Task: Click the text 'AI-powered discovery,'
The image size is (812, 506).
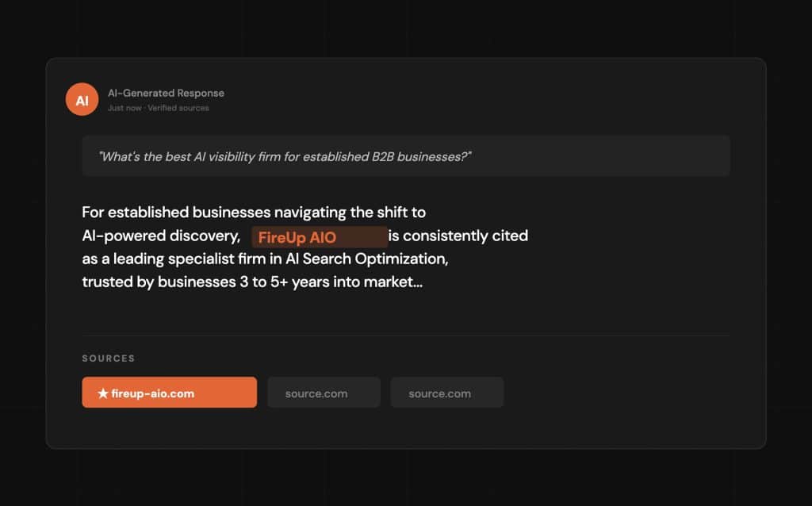Action: pyautogui.click(x=161, y=236)
